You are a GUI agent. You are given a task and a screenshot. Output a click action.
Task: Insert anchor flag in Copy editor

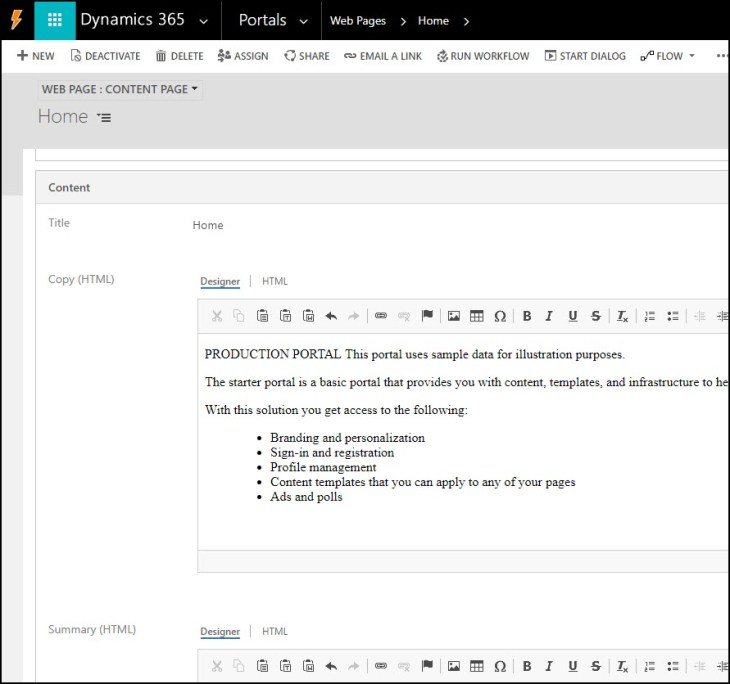(427, 316)
